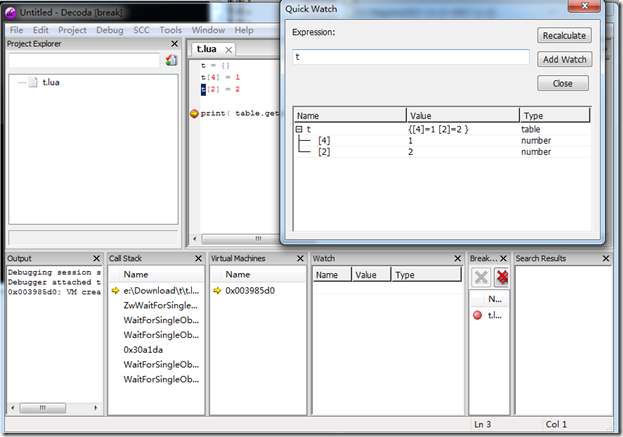623x437 pixels.
Task: Click the Name column header in Quick Watch
Action: click(x=350, y=116)
